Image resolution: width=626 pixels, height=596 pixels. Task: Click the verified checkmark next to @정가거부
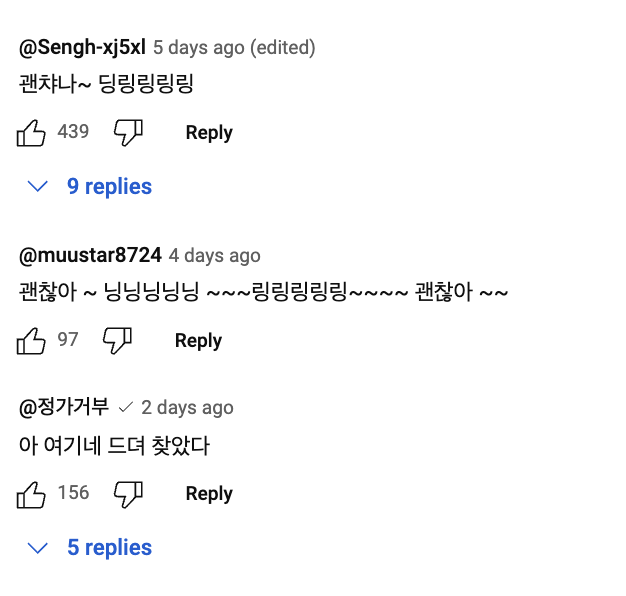click(125, 408)
